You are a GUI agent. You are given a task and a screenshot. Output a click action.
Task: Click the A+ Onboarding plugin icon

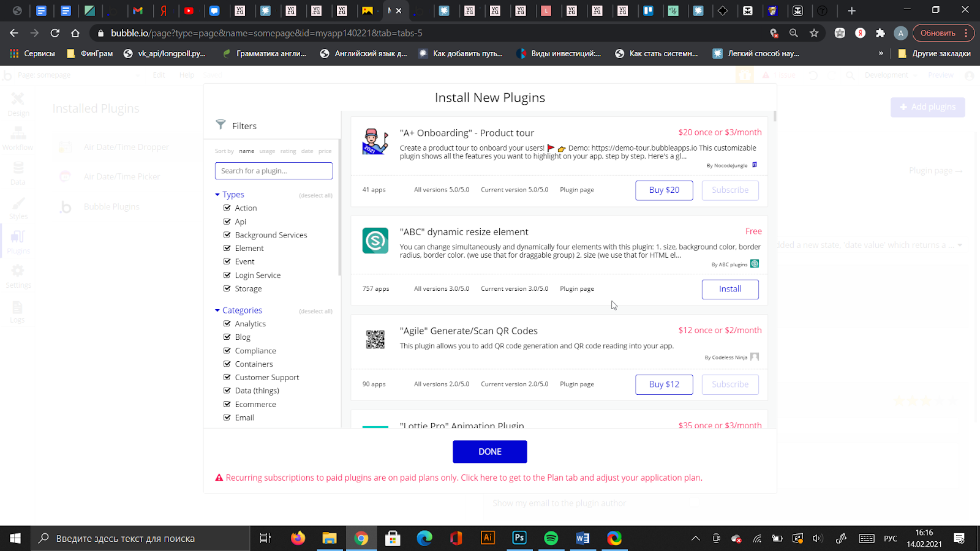click(x=375, y=142)
